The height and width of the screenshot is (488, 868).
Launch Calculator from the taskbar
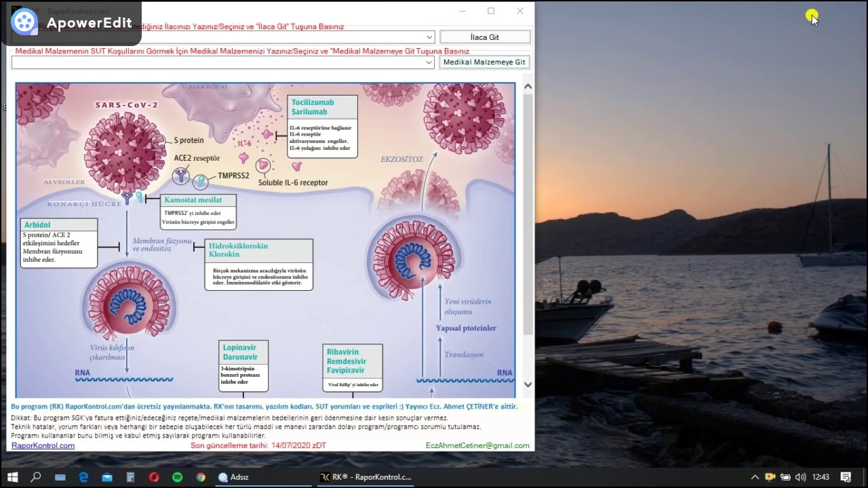[130, 477]
